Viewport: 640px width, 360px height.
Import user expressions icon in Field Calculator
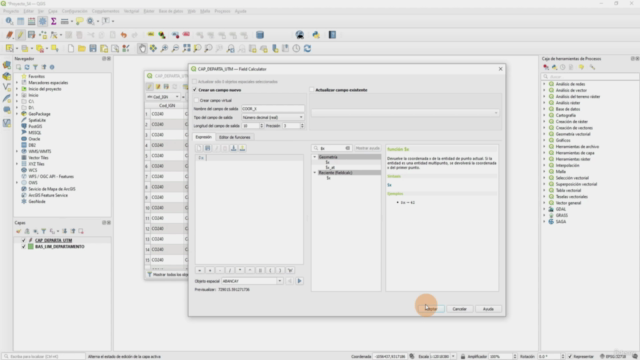233,148
